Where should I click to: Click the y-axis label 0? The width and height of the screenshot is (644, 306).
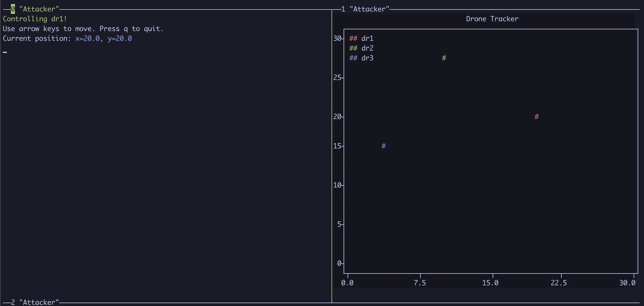[x=339, y=263]
